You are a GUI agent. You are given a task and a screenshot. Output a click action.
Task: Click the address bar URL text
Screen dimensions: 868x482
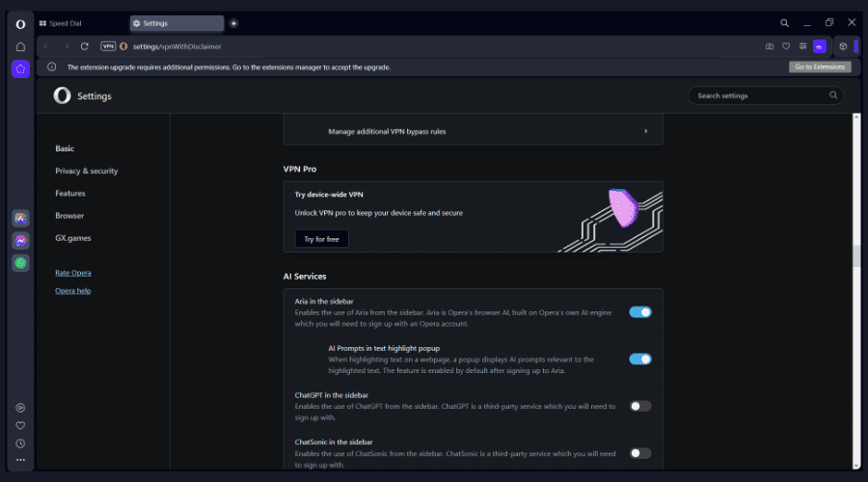[x=177, y=46]
